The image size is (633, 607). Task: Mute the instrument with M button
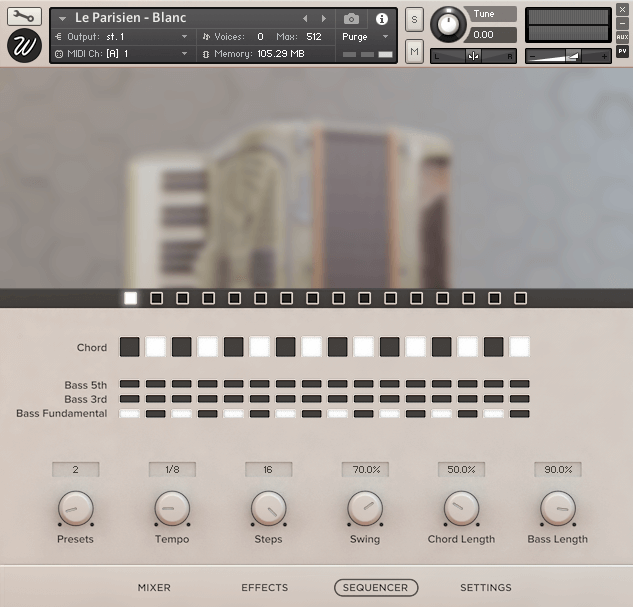[x=414, y=49]
